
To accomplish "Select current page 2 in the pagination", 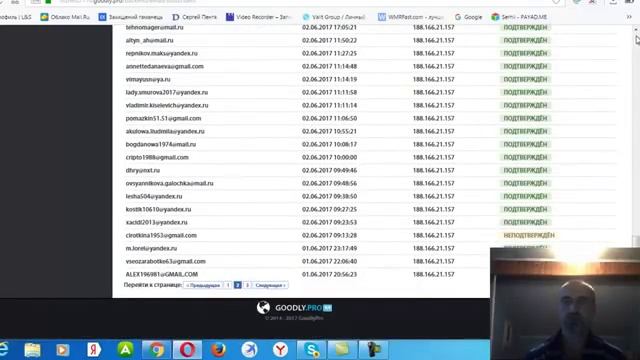I will point(238,285).
